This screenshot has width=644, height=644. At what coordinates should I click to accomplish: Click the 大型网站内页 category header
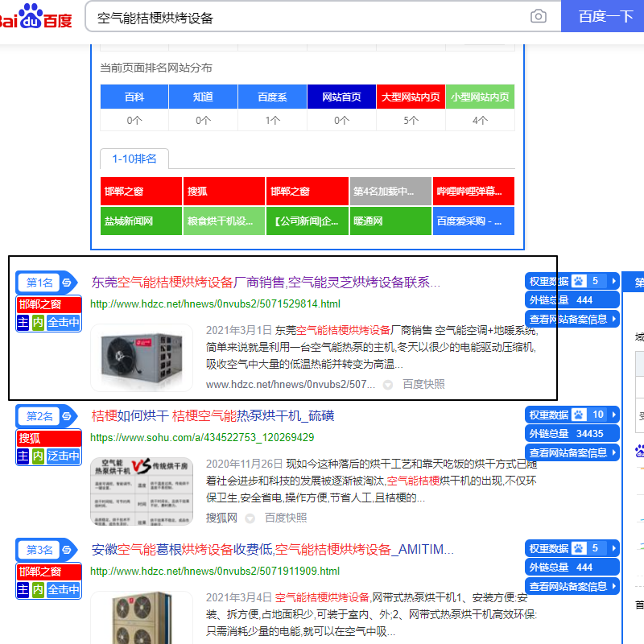(411, 97)
